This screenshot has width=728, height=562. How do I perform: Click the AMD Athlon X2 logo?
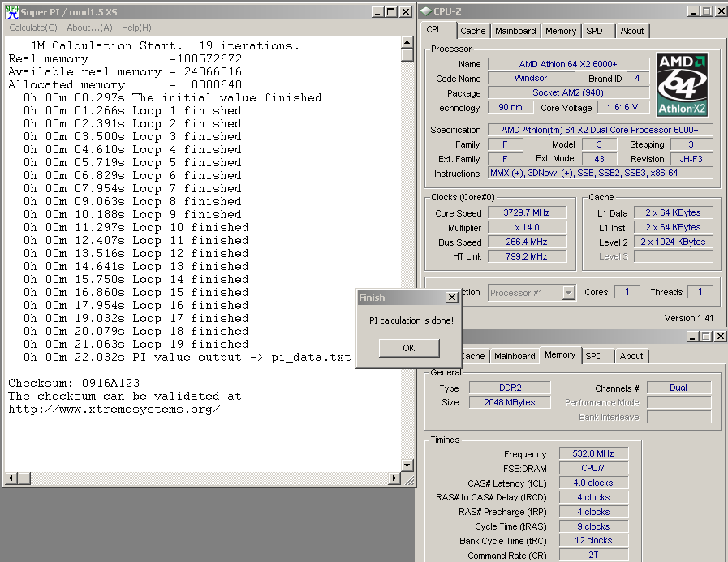coord(682,84)
